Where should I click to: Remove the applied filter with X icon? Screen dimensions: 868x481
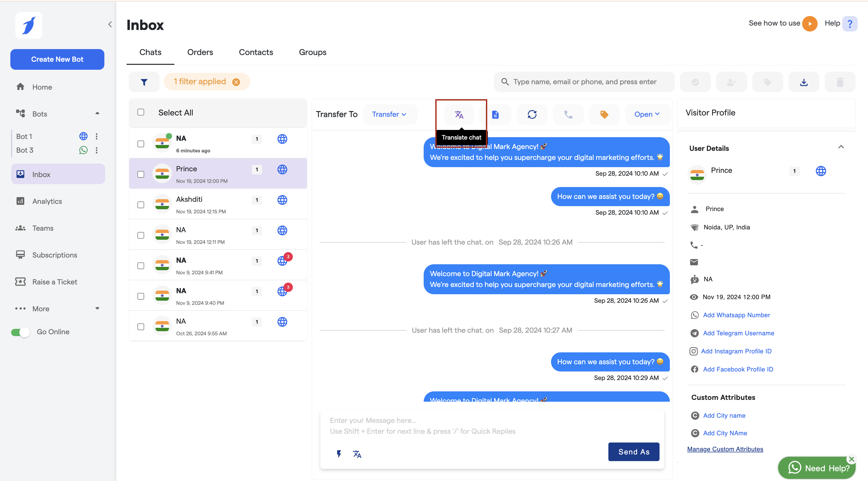(236, 82)
